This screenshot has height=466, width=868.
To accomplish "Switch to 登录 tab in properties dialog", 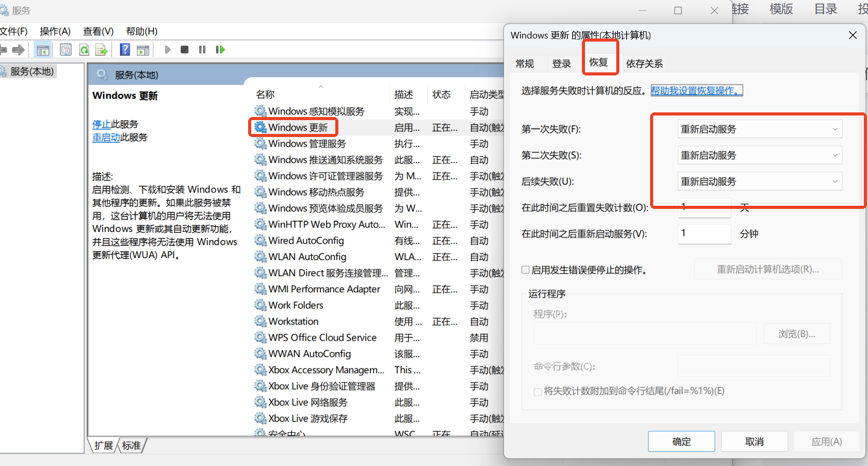I will (561, 64).
